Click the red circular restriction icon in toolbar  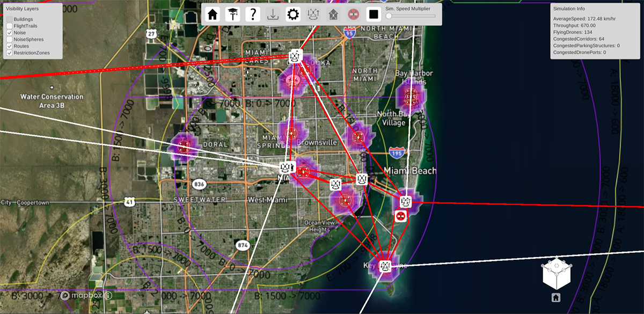[x=353, y=14]
